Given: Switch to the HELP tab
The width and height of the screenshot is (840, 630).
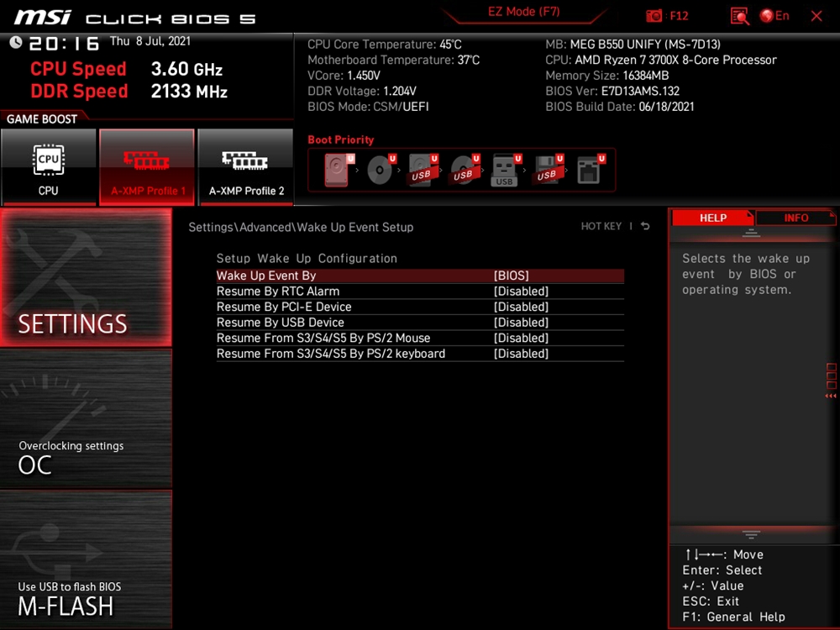Looking at the screenshot, I should coord(712,218).
